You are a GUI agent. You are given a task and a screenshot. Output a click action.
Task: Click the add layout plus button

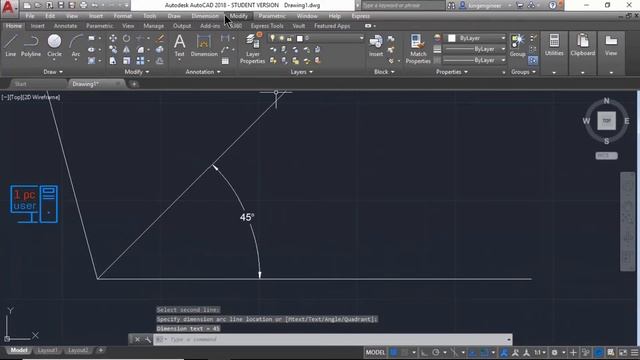click(x=100, y=350)
